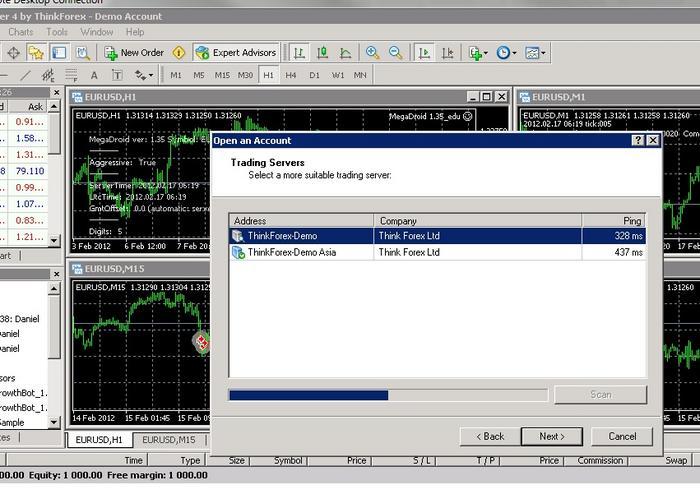Zoom in on the chart
Image resolution: width=700 pixels, height=494 pixels.
(372, 53)
